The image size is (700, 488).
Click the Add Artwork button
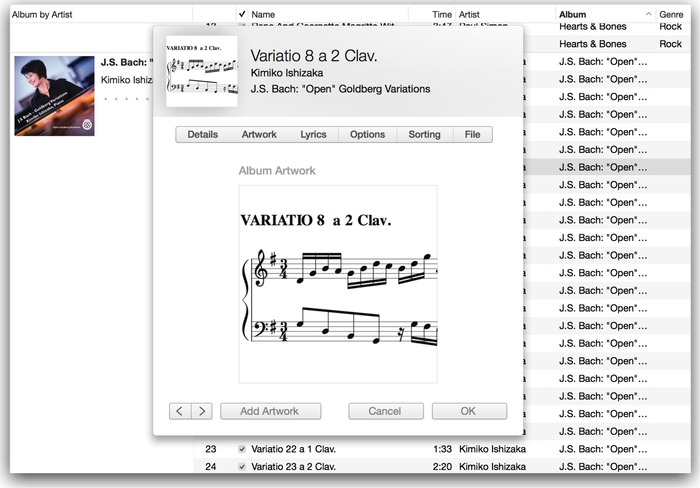coord(270,411)
